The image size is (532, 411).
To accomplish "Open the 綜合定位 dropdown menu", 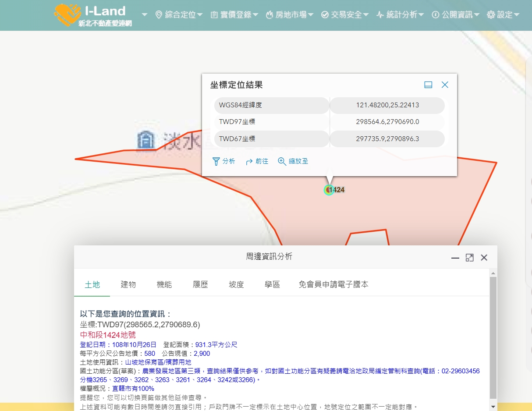I will click(179, 15).
